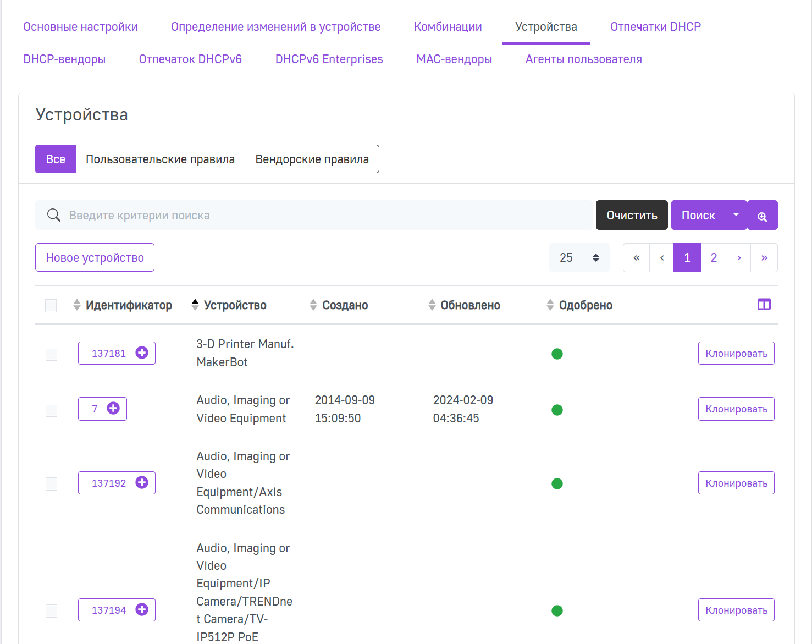Switch to Отпечатки DHCP tab
Image resolution: width=812 pixels, height=644 pixels.
click(x=655, y=27)
